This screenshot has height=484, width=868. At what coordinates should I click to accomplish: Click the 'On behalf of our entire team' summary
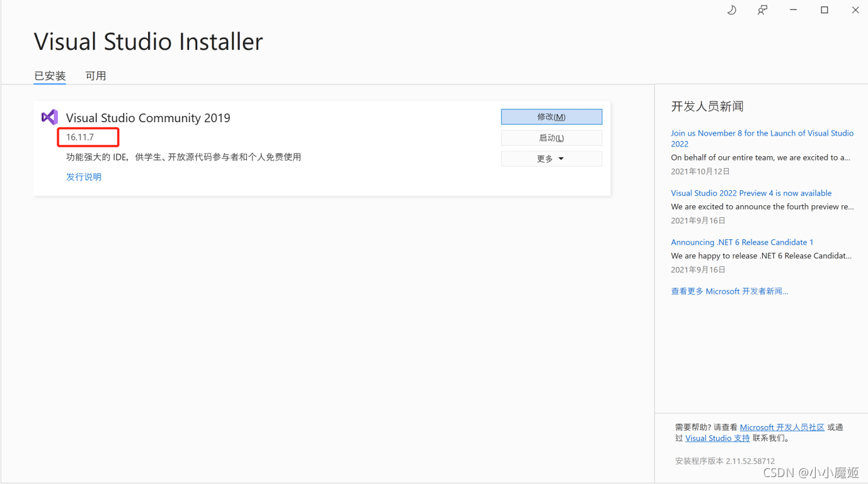[x=760, y=157]
